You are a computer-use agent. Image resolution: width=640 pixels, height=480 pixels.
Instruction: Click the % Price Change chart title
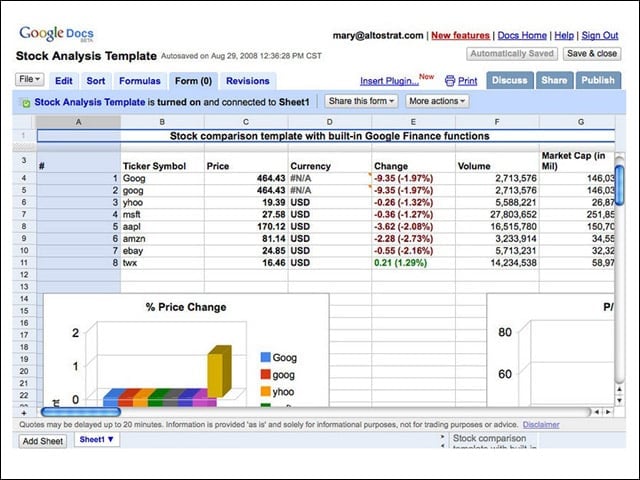click(x=186, y=307)
